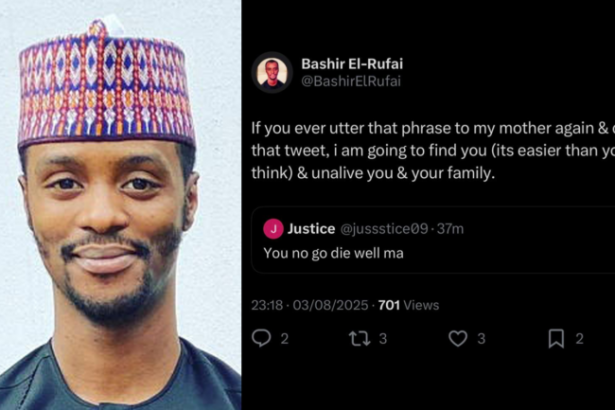Click the pink "J" avatar in quoted tweet
This screenshot has width=615, height=410.
(273, 229)
